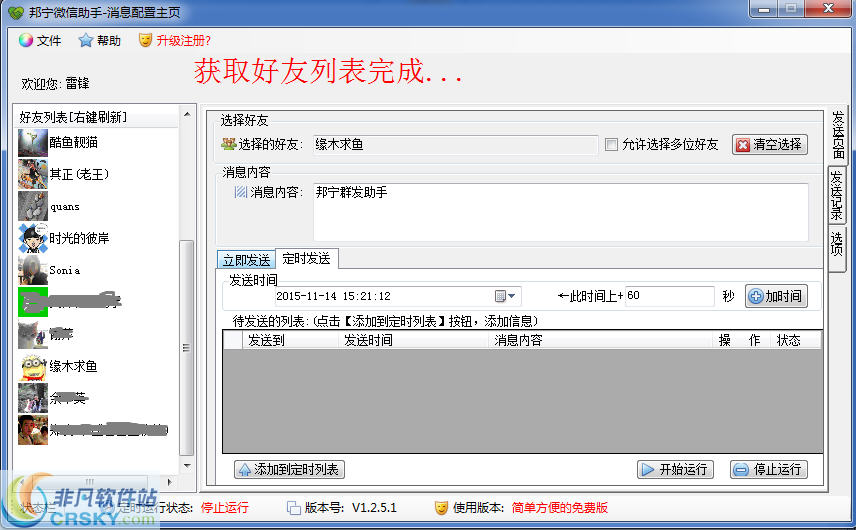Click the minus icon on 停止运行 button
856x530 pixels.
pyautogui.click(x=741, y=469)
